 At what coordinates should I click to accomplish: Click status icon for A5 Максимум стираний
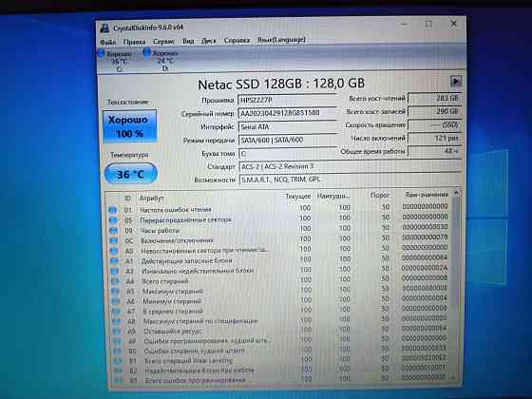click(115, 292)
